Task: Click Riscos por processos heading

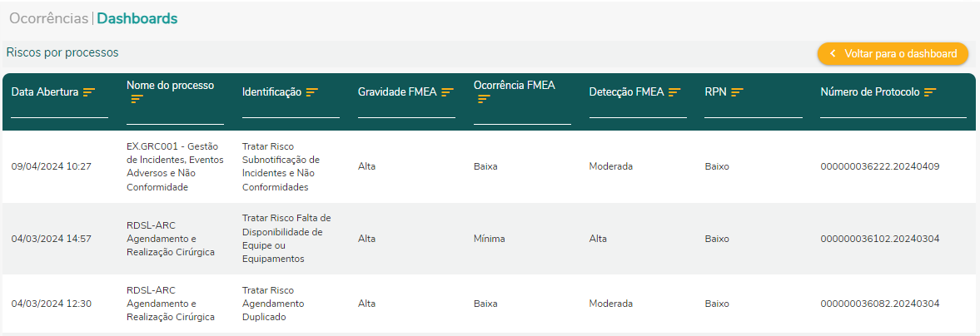Action: pos(62,52)
